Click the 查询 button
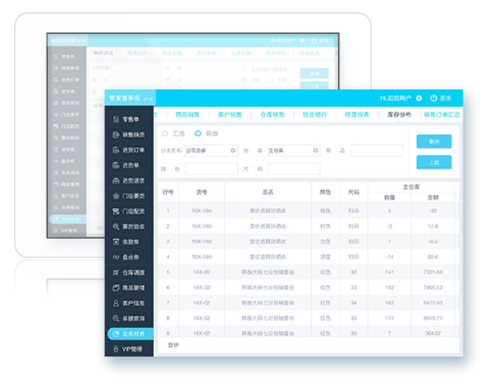The width and height of the screenshot is (500, 386). click(x=434, y=141)
